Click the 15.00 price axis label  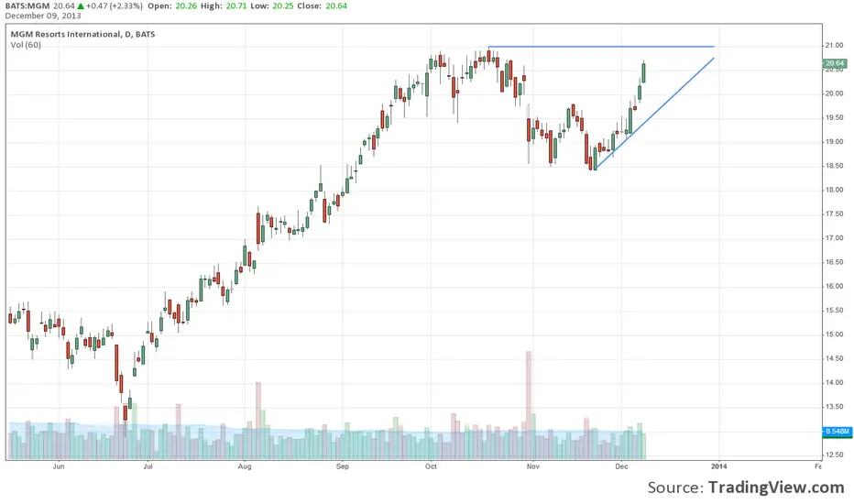(834, 334)
